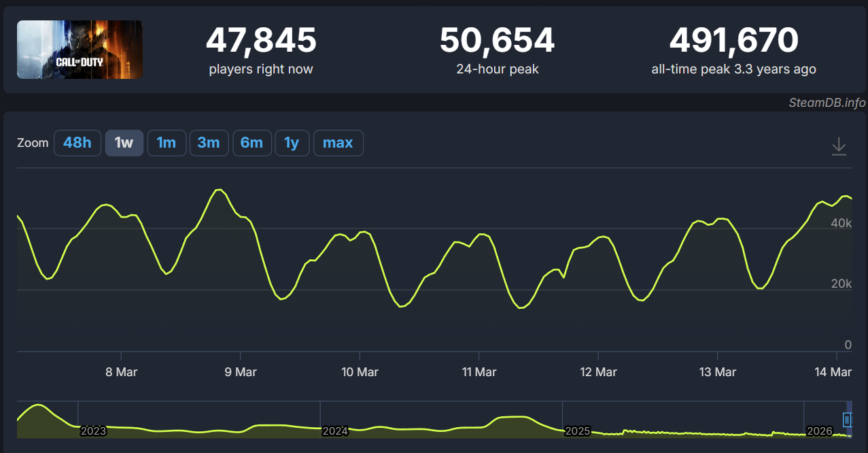This screenshot has width=868, height=453.
Task: Click the 2023 marker in navigator timeline
Action: (93, 431)
